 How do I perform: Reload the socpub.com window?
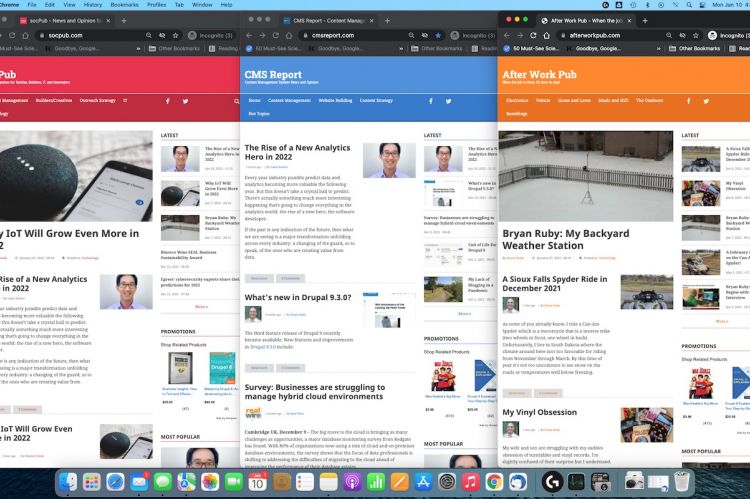pyautogui.click(x=12, y=35)
